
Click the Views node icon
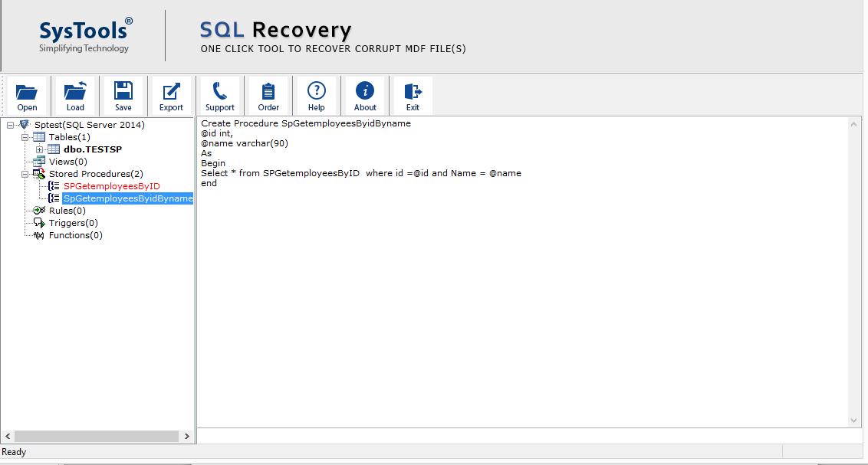[x=39, y=162]
